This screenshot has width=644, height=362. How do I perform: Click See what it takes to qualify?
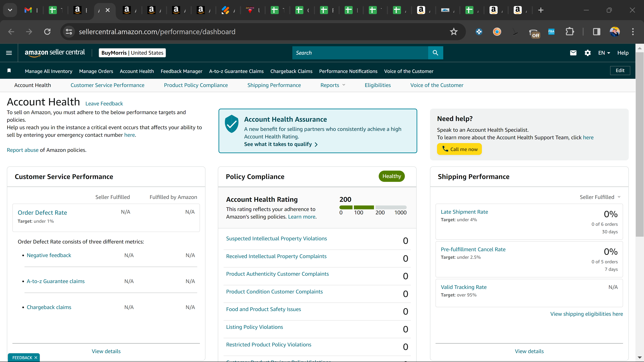pyautogui.click(x=281, y=144)
